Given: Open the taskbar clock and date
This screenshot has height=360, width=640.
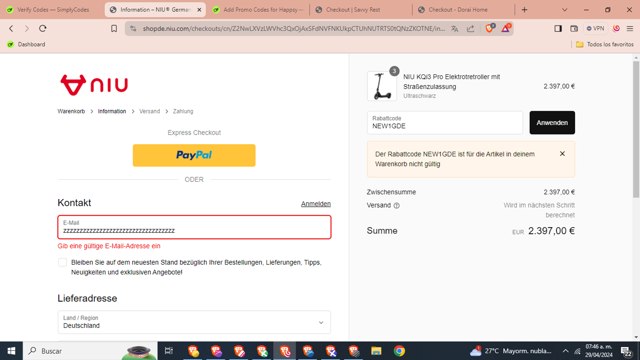Looking at the screenshot, I should pos(599,351).
